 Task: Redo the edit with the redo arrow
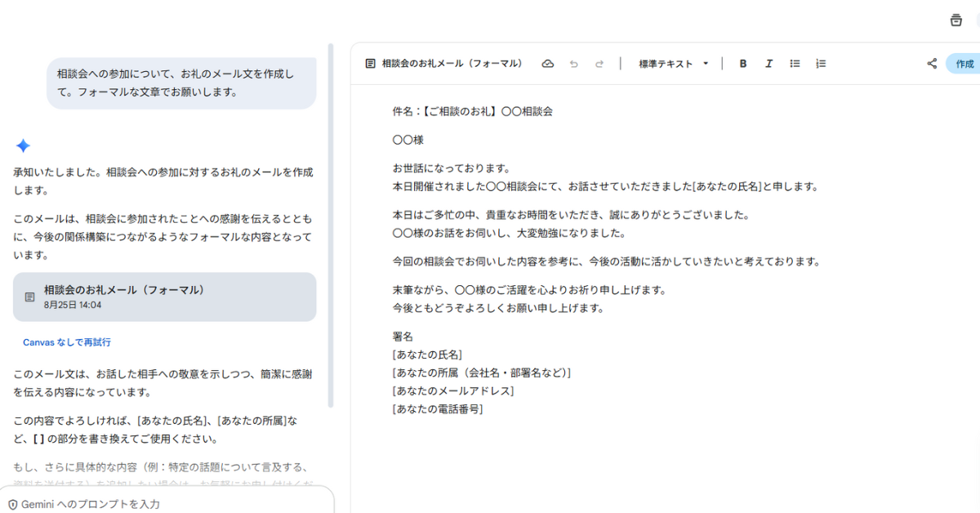[x=600, y=63]
